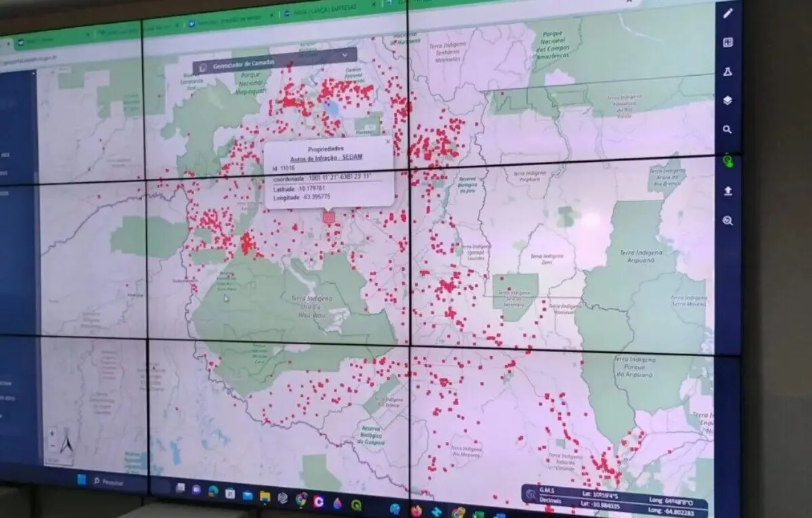Open the Windows Start menu
This screenshot has width=812, height=518.
[x=82, y=480]
